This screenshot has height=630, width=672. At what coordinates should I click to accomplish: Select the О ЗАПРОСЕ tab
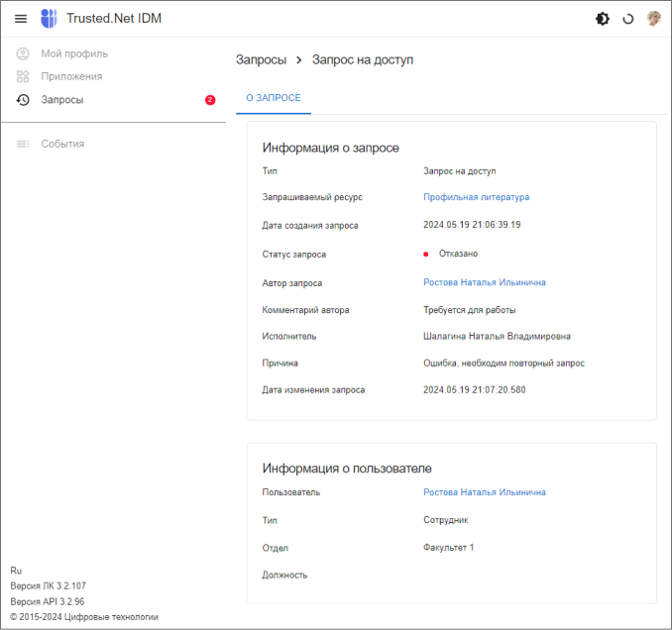[274, 98]
